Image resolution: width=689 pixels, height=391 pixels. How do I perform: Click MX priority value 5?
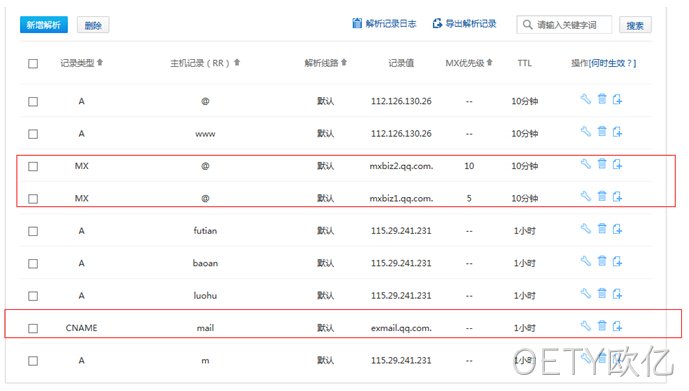tap(469, 198)
